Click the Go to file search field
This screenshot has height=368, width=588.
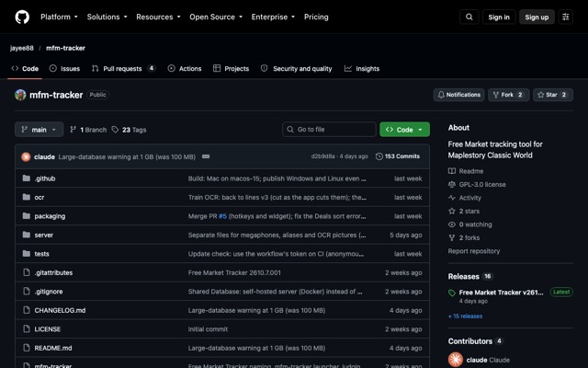(329, 129)
